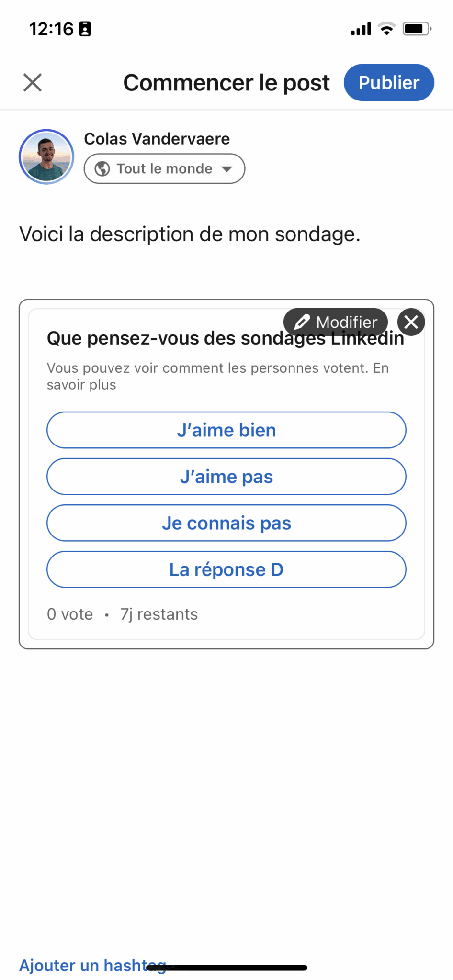Choose the Je connais pas option
This screenshot has width=453, height=980.
226,523
